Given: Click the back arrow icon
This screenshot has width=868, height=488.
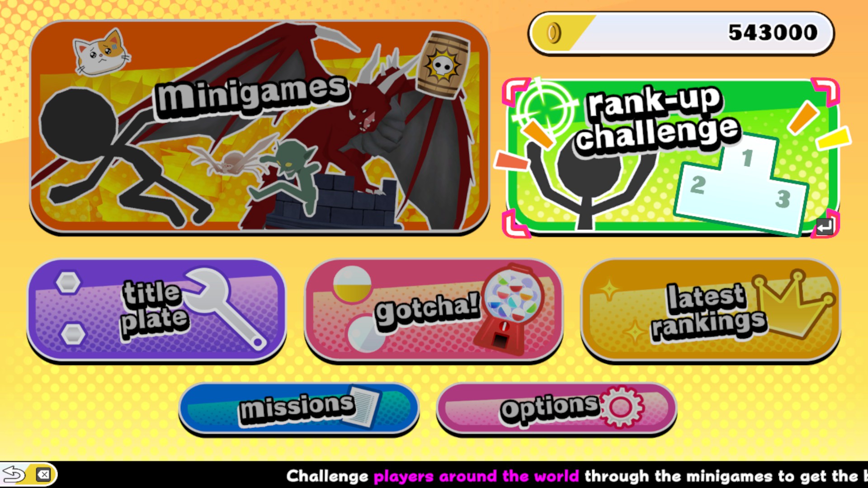Looking at the screenshot, I should coord(14,474).
